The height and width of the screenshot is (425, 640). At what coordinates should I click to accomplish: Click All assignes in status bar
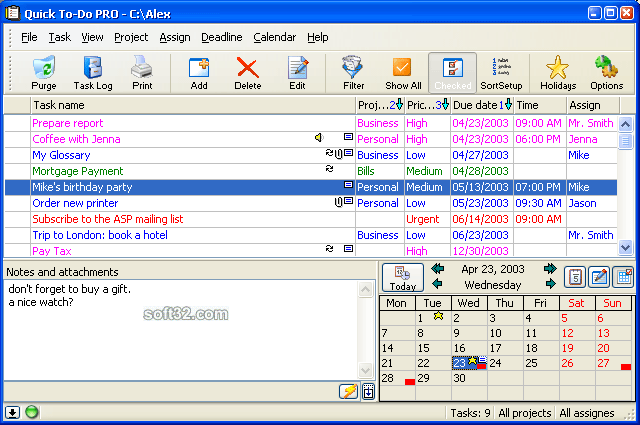[x=587, y=413]
